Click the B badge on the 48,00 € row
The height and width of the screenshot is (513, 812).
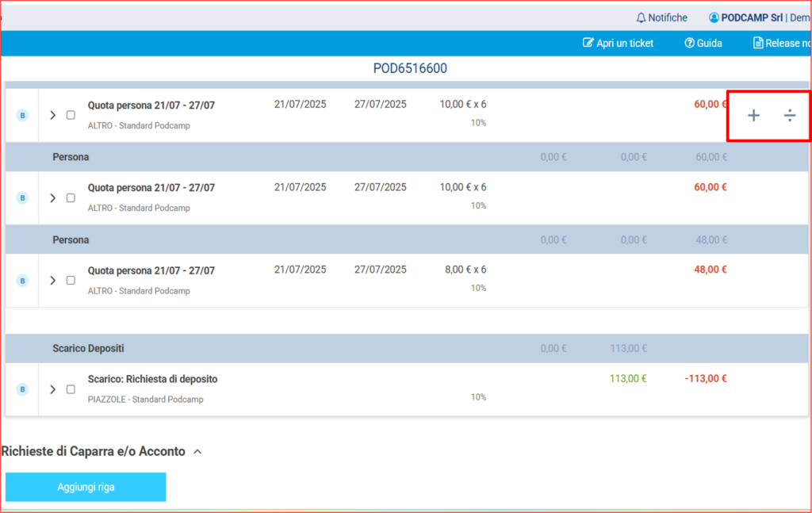(22, 281)
